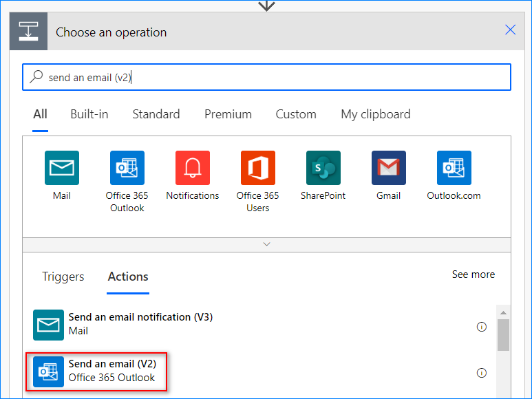
Task: Open the Standard connectors tab
Action: point(156,114)
